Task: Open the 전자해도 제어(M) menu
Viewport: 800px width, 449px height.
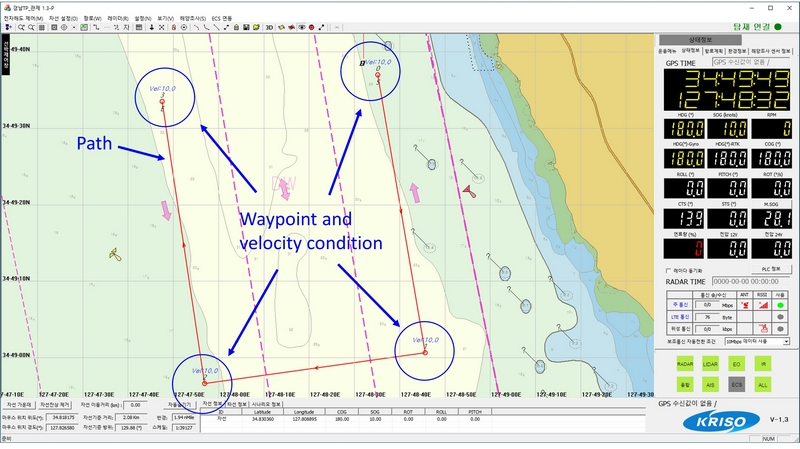Action: click(23, 18)
